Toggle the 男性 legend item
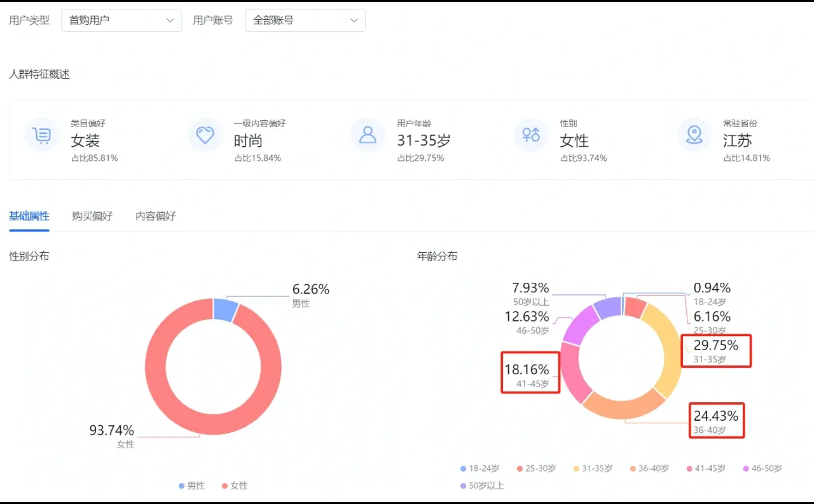The height and width of the screenshot is (504, 814). (x=191, y=485)
